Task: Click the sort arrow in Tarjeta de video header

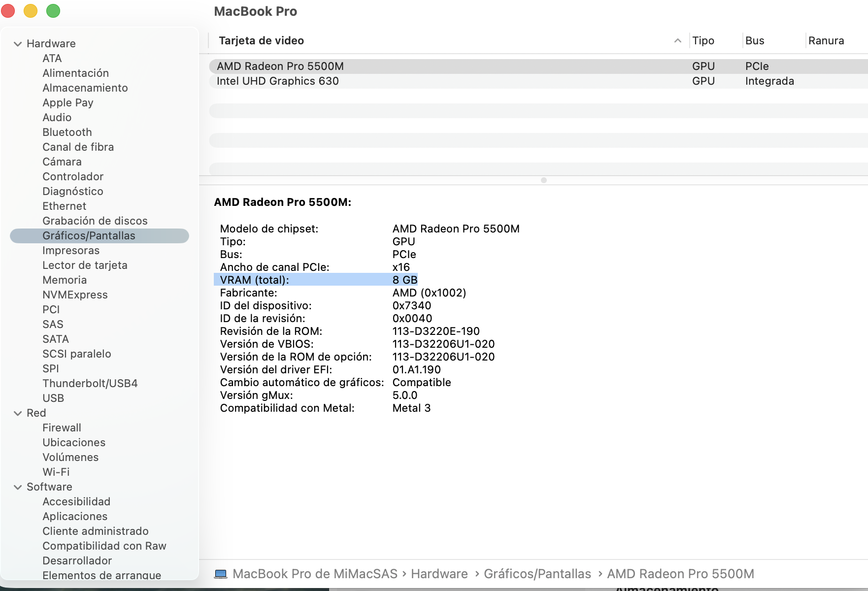Action: tap(678, 41)
